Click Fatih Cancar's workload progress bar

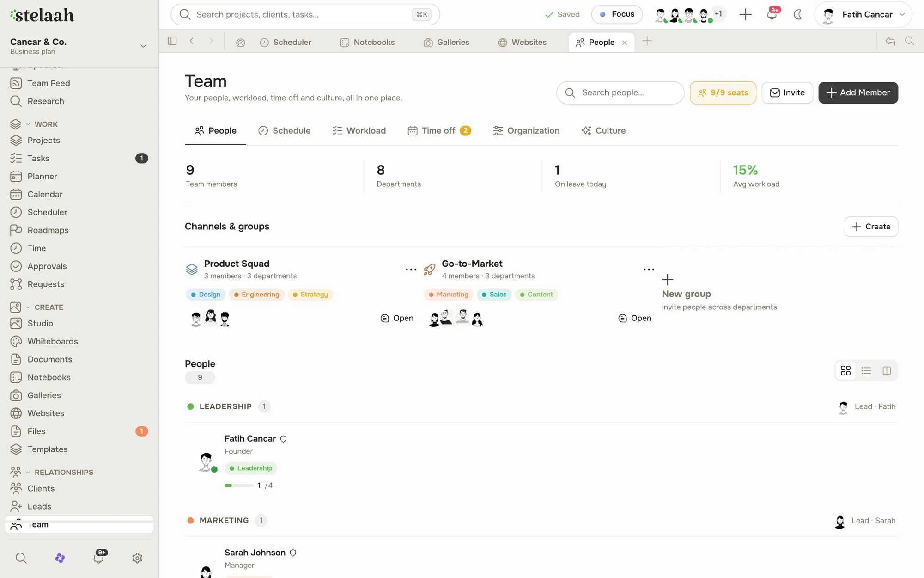239,486
